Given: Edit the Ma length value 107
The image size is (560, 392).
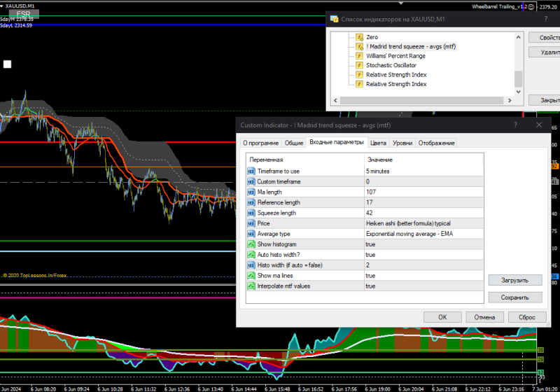Looking at the screenshot, I should [x=371, y=192].
